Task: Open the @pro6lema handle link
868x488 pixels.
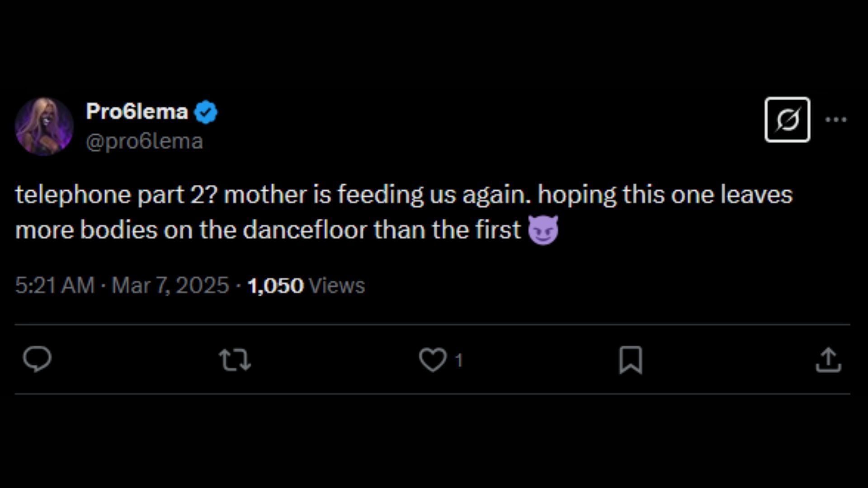Action: coord(144,142)
